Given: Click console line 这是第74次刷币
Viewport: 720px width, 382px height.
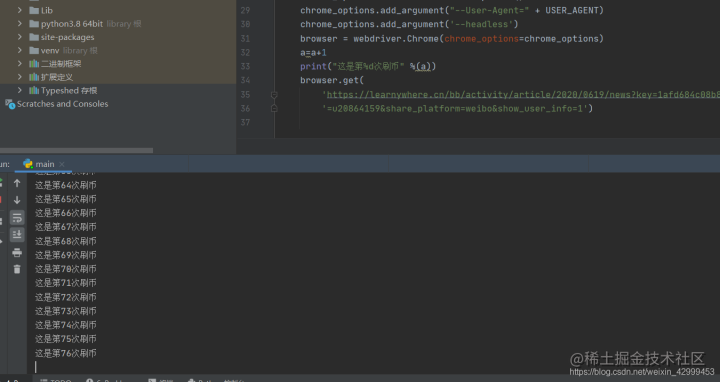Looking at the screenshot, I should click(x=66, y=325).
